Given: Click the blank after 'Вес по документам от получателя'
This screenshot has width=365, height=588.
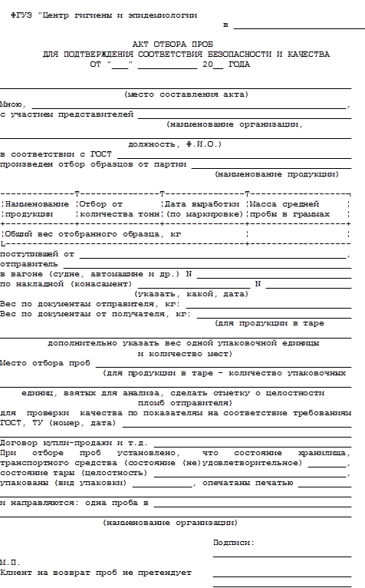Looking at the screenshot, I should [x=274, y=314].
